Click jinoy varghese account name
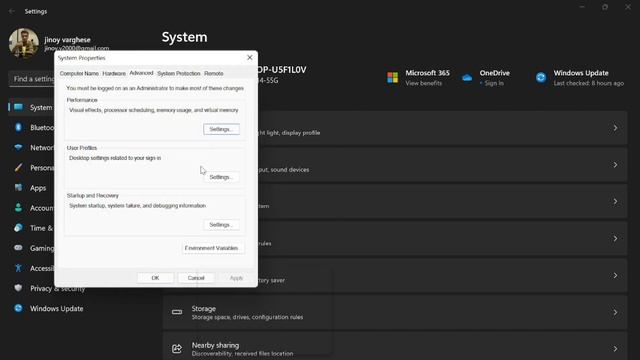This screenshot has height=360, width=640. coord(67,40)
